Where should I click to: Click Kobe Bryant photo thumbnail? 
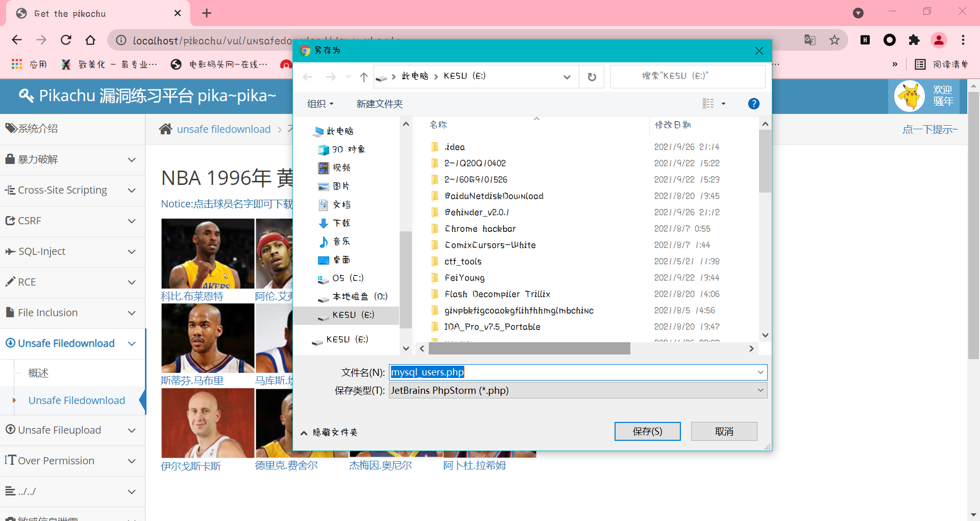pyautogui.click(x=208, y=253)
